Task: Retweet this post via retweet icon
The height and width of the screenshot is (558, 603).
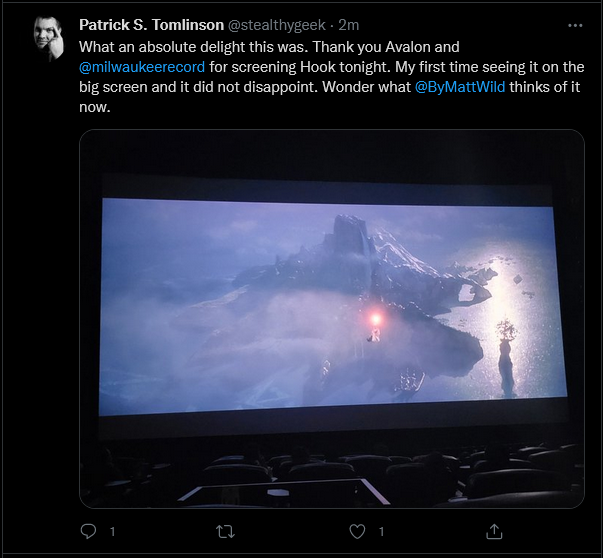Action: (225, 531)
